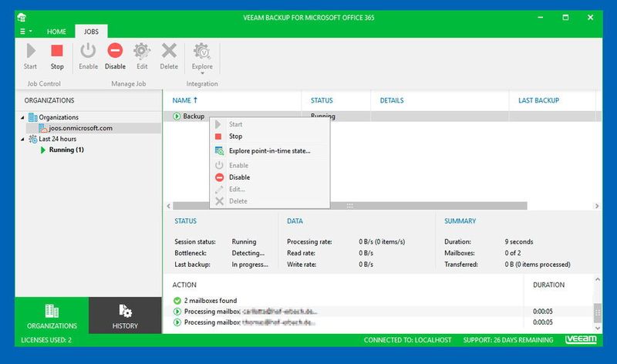Viewport: 617px width, 364px height.
Task: Click the Organizations building icon in tree
Action: pyautogui.click(x=33, y=117)
